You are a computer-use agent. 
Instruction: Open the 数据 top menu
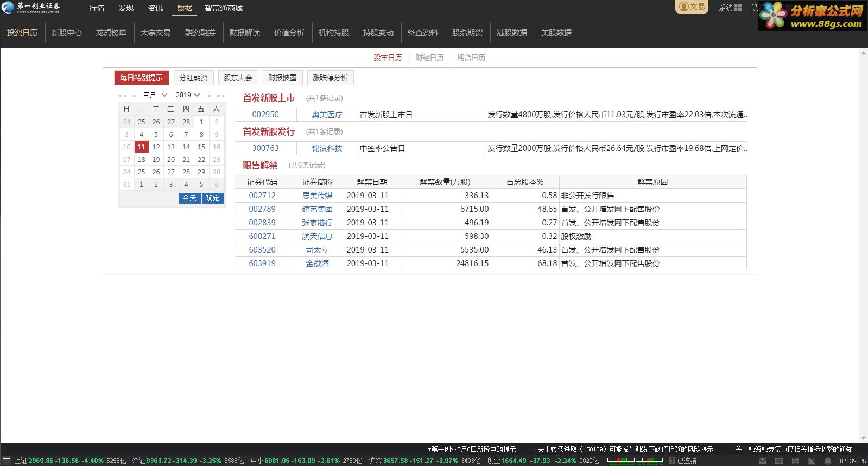click(x=185, y=8)
